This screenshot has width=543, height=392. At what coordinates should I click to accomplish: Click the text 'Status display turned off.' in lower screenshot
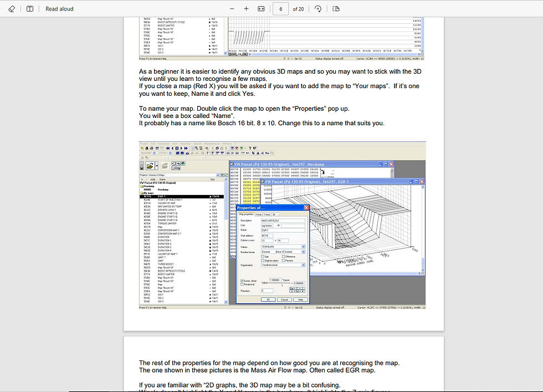click(x=330, y=307)
